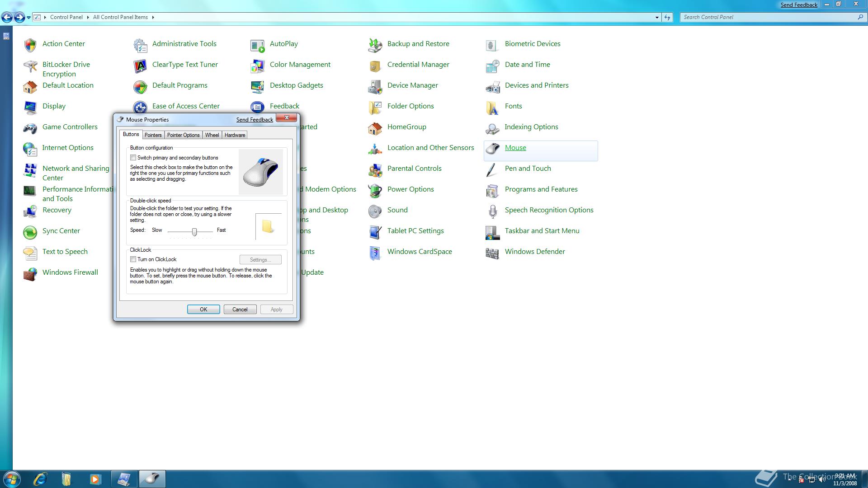Click the double-click speed slider handle

coord(194,232)
